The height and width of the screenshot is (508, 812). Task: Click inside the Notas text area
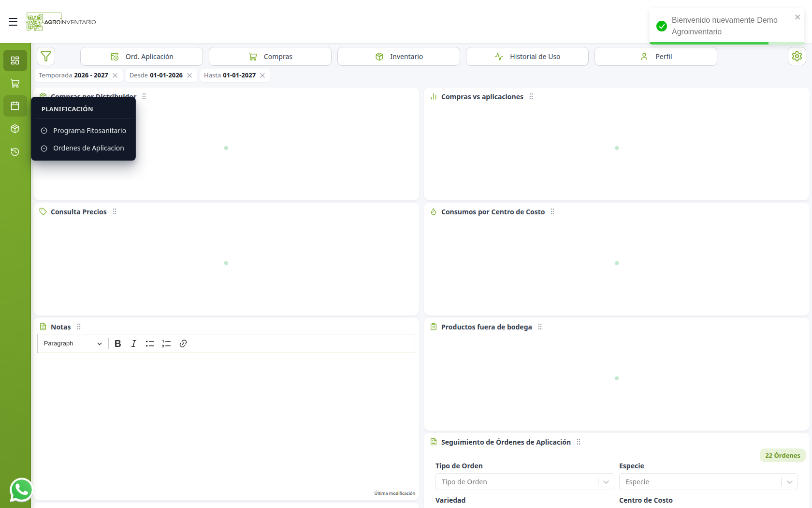226,421
